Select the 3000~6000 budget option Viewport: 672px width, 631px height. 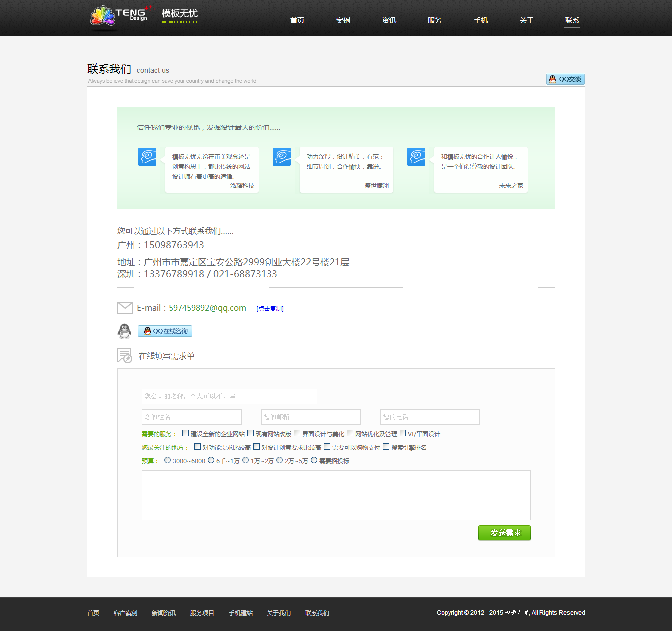168,460
